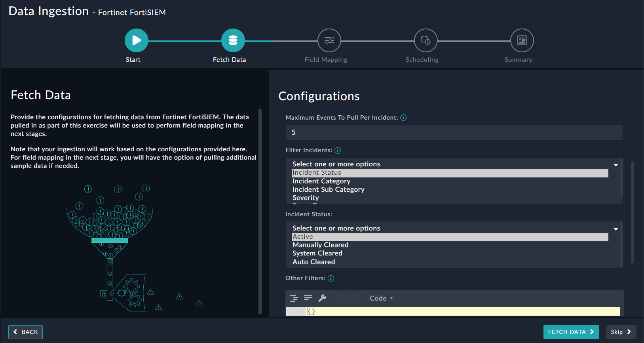Viewport: 644px width, 343px height.
Task: Select Manually Cleared status option
Action: click(320, 245)
